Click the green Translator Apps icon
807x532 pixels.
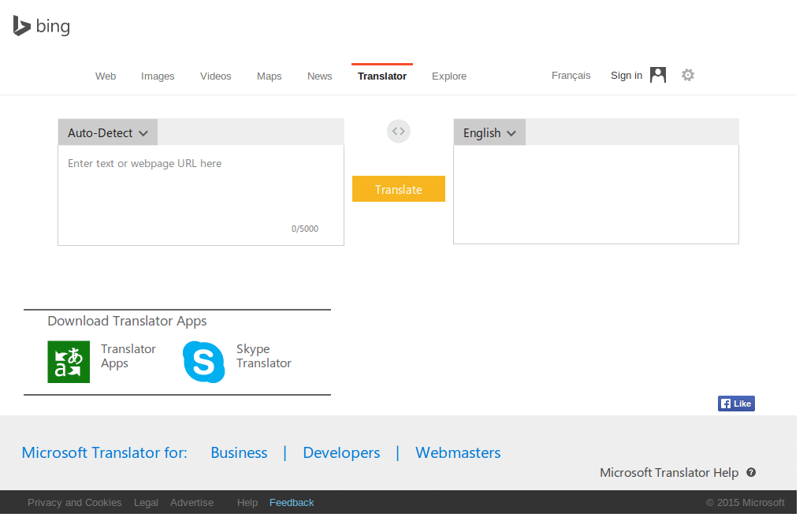pyautogui.click(x=69, y=362)
